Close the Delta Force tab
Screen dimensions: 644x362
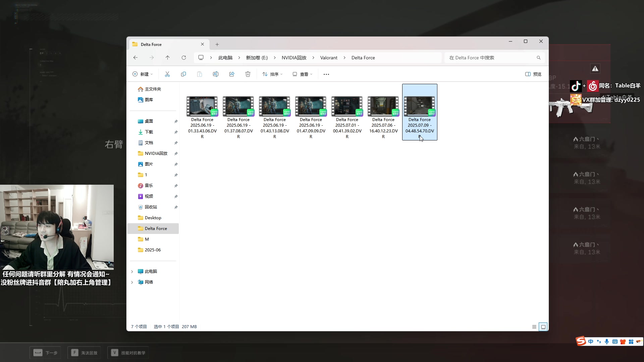(202, 44)
